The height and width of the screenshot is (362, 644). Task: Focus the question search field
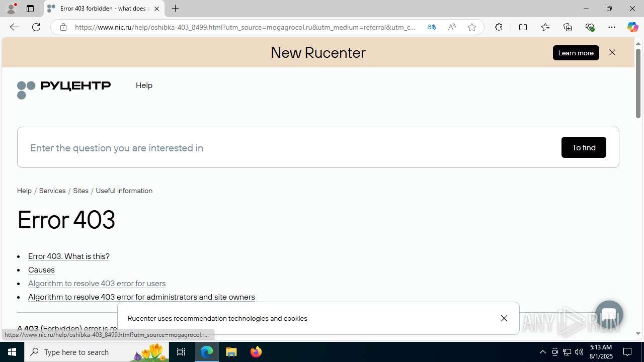[292, 148]
